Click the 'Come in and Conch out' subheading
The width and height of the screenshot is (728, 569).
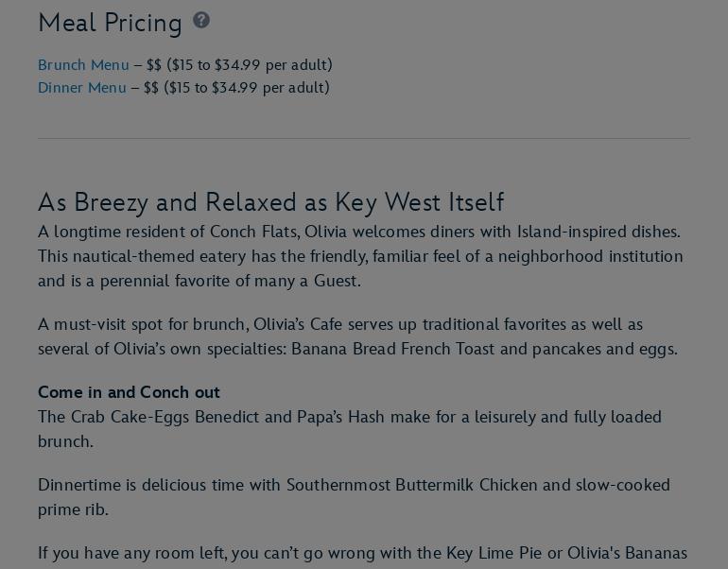coord(129,392)
